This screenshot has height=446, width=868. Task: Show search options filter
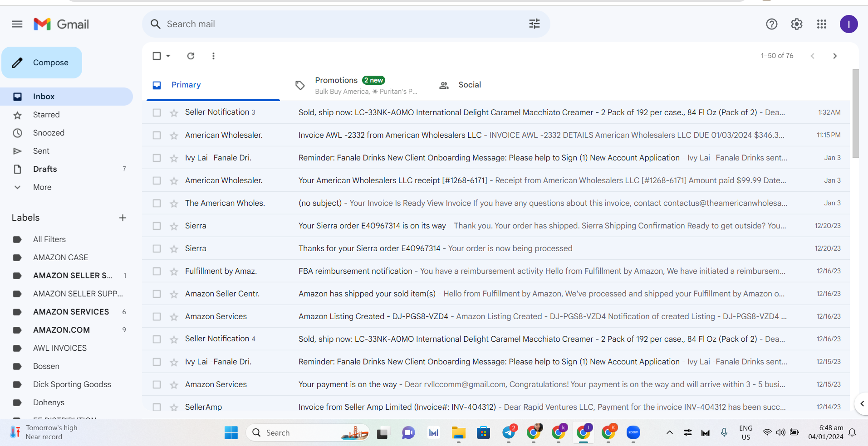[535, 24]
